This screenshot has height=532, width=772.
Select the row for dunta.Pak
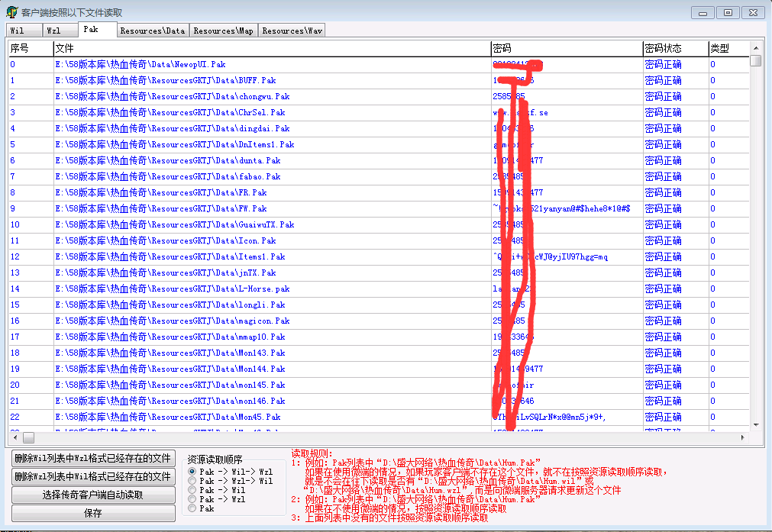pos(379,160)
